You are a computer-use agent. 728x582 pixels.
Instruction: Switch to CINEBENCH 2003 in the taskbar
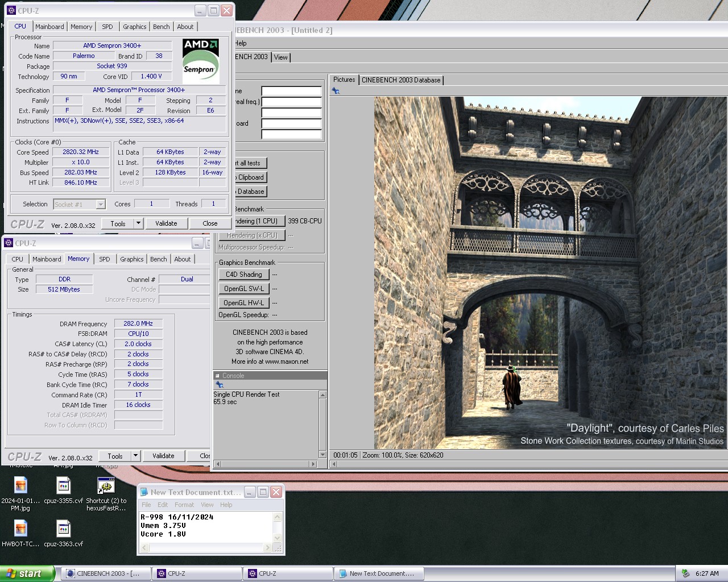pos(106,573)
